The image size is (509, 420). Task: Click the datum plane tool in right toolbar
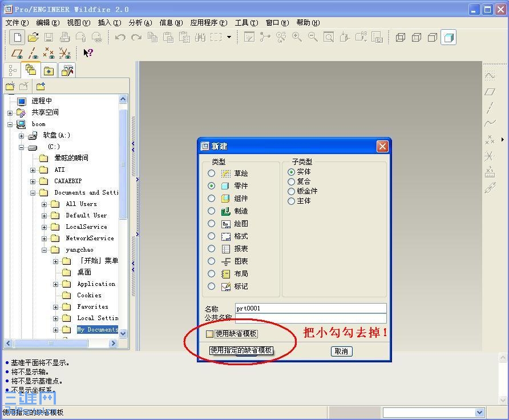(490, 92)
